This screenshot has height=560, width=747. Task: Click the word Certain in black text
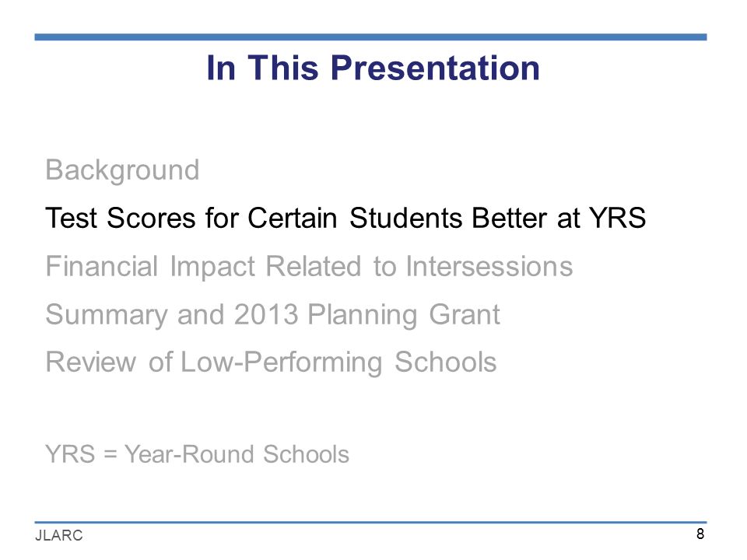(x=292, y=218)
